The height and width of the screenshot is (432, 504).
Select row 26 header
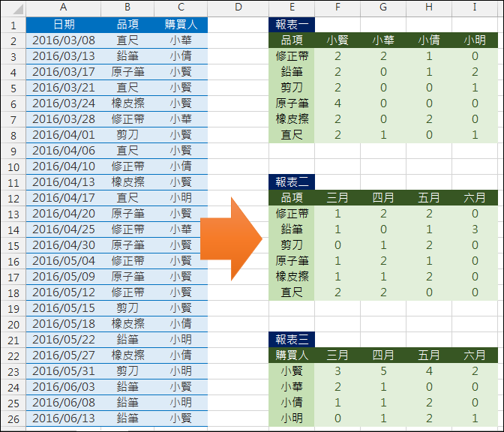13,418
